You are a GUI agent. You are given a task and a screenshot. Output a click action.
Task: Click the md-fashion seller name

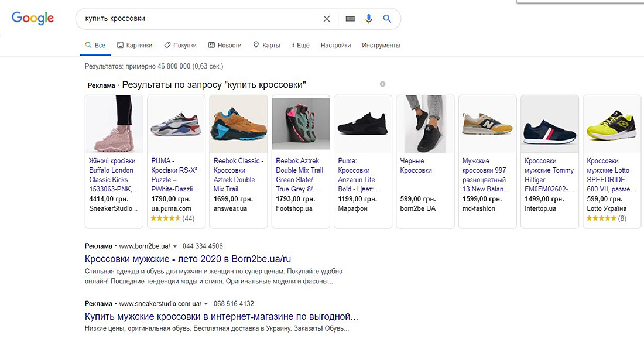click(478, 209)
